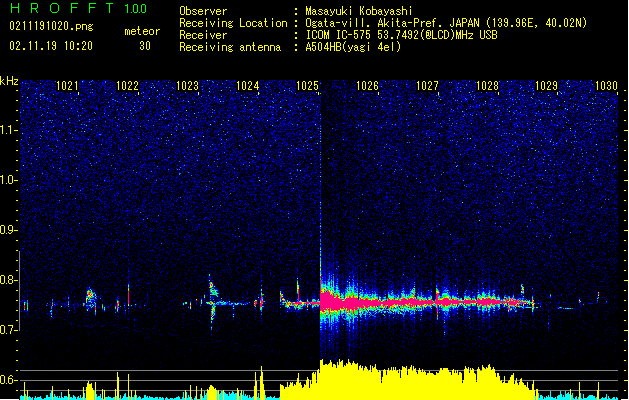Click the 0.6 kHz axis label
629x400 pixels.
pos(9,380)
